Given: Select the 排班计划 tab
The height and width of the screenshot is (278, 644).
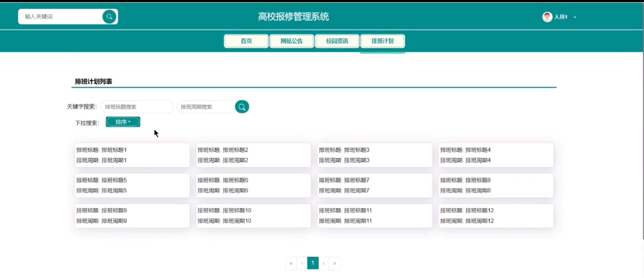Looking at the screenshot, I should pos(382,41).
